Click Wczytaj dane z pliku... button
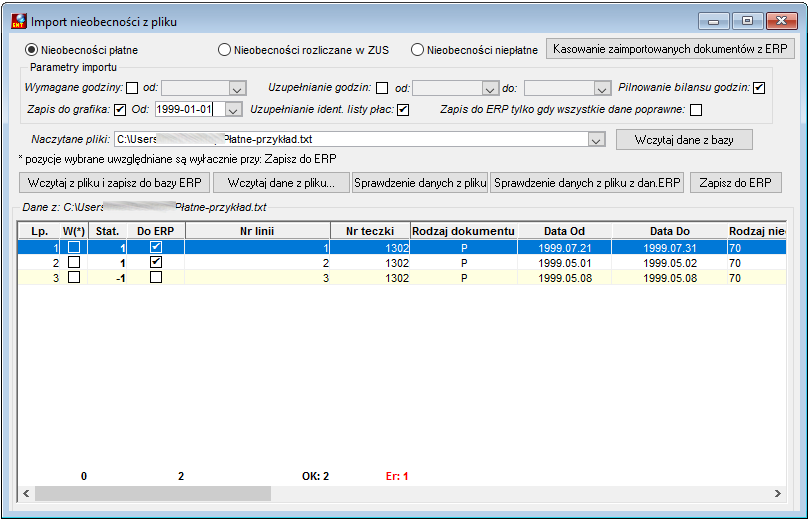The height and width of the screenshot is (520, 808). (281, 182)
